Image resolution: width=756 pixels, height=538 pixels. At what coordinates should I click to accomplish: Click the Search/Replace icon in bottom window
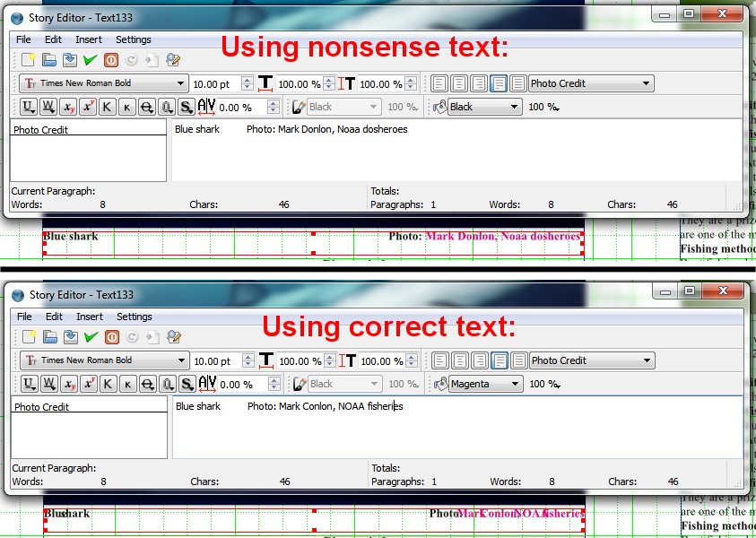(174, 337)
